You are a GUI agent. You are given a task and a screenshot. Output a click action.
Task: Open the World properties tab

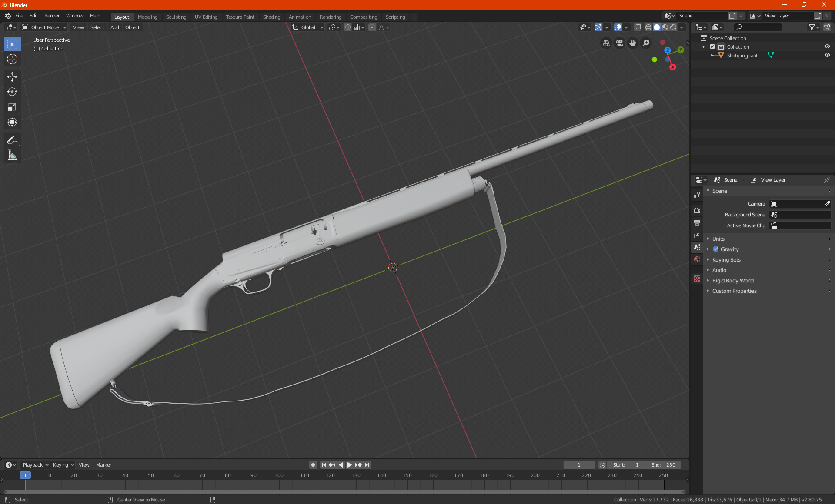click(x=697, y=259)
